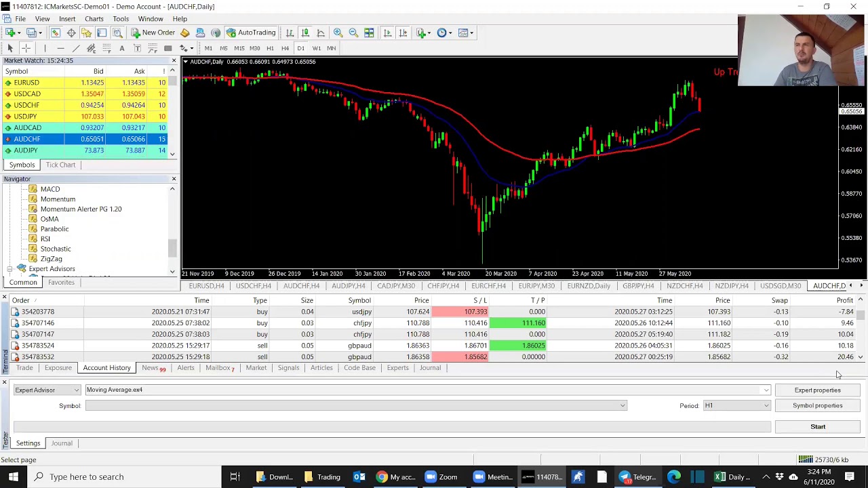Switch to the Favorites tab in Navigator
The width and height of the screenshot is (868, 488).
tap(61, 283)
